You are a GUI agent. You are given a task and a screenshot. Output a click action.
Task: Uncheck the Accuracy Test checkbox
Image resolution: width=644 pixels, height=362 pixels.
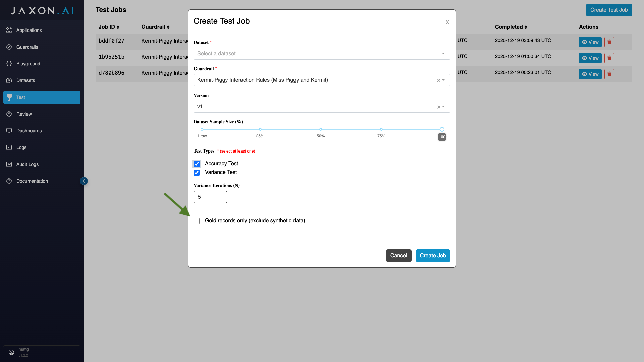pyautogui.click(x=197, y=164)
